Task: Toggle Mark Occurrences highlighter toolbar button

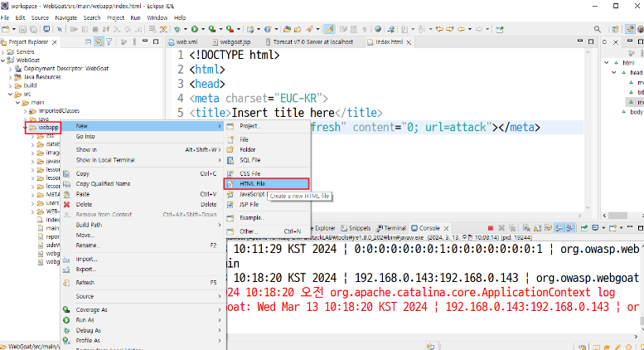Action: click(329, 29)
